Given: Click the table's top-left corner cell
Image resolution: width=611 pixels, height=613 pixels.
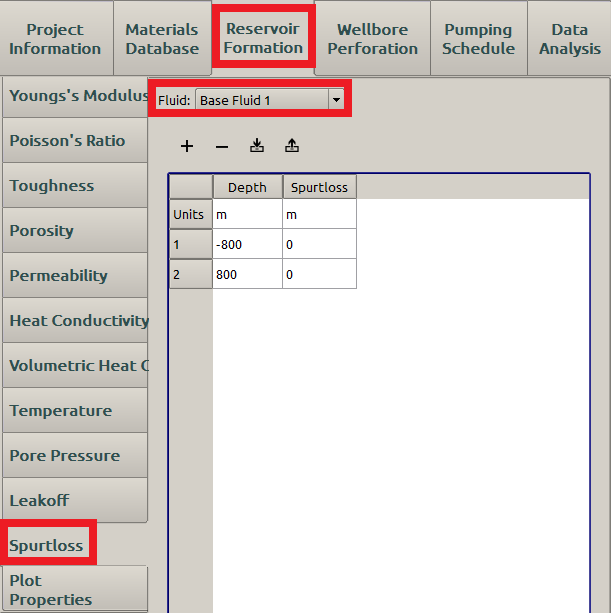Looking at the screenshot, I should coord(191,187).
